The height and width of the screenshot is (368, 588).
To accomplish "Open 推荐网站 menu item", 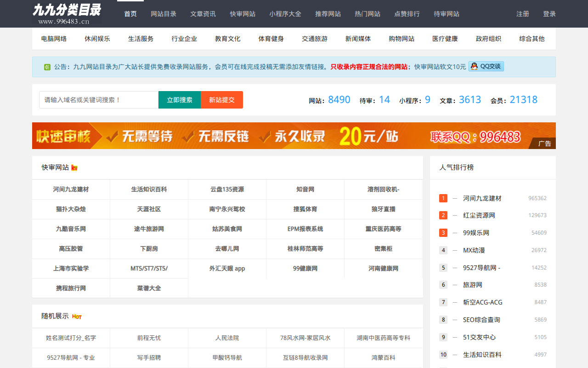I will pyautogui.click(x=328, y=14).
